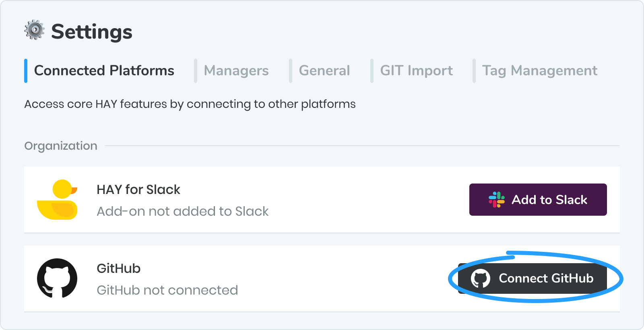Click the 'Add-on not added to Slack' status

(183, 211)
